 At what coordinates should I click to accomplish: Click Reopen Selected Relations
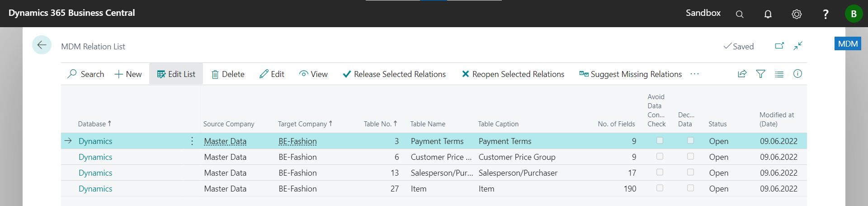[x=513, y=74]
